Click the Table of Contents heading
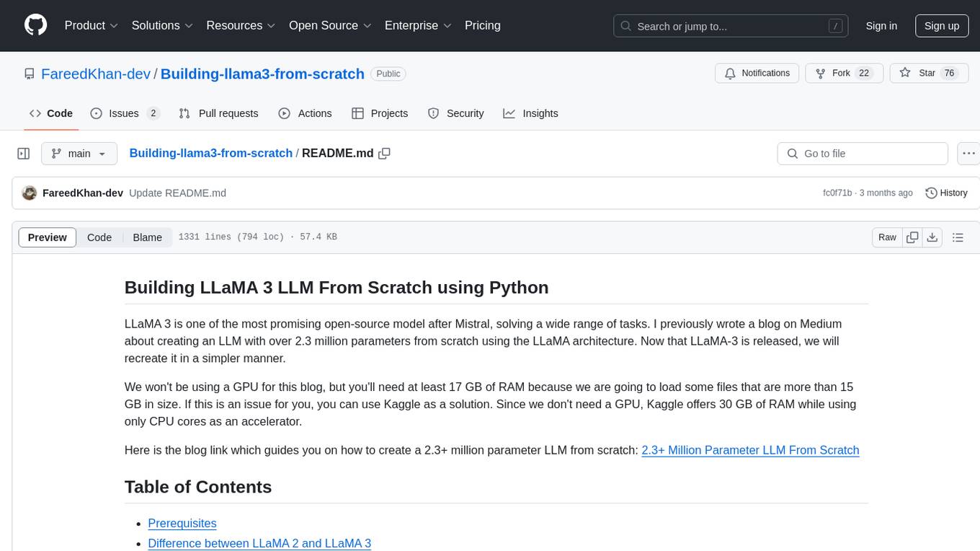Image resolution: width=980 pixels, height=551 pixels. pyautogui.click(x=198, y=487)
